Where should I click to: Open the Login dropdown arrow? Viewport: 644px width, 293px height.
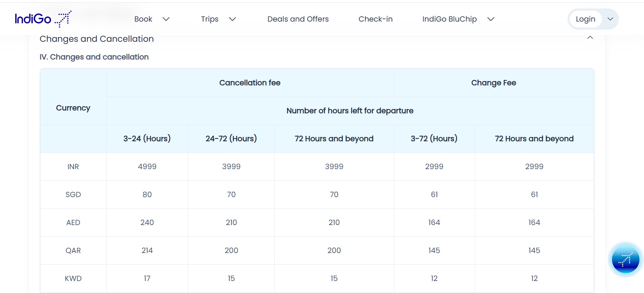point(610,19)
